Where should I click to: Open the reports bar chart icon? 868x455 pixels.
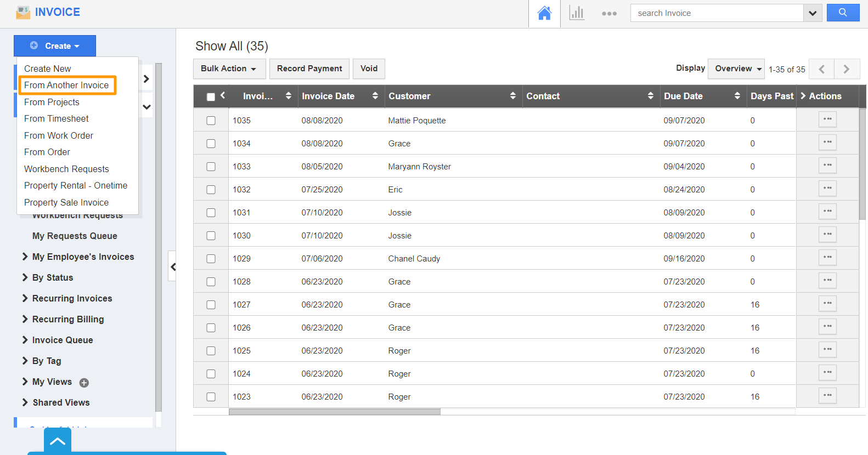click(577, 13)
